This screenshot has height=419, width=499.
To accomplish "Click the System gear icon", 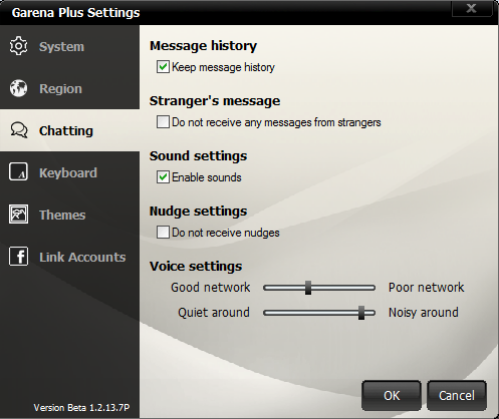I will click(x=18, y=46).
